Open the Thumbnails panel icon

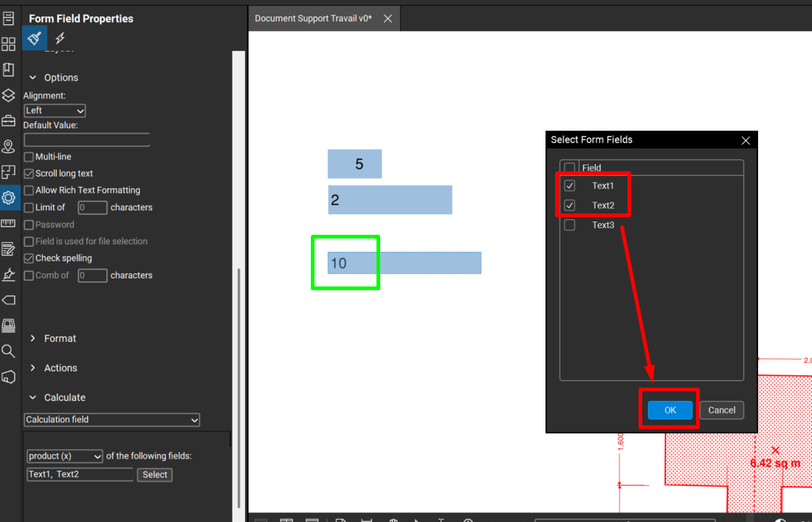point(8,44)
